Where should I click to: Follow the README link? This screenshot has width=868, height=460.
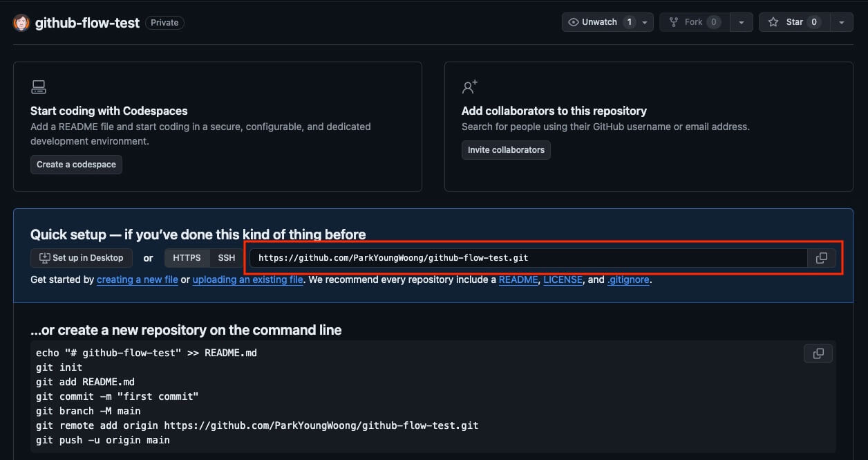518,279
